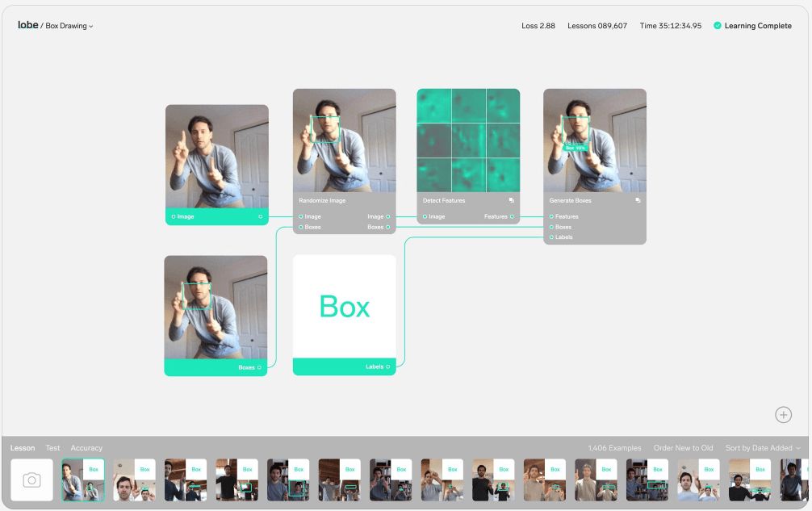Toggle Order New to Old sorting
Viewport: 812px width, 511px height.
coord(683,448)
